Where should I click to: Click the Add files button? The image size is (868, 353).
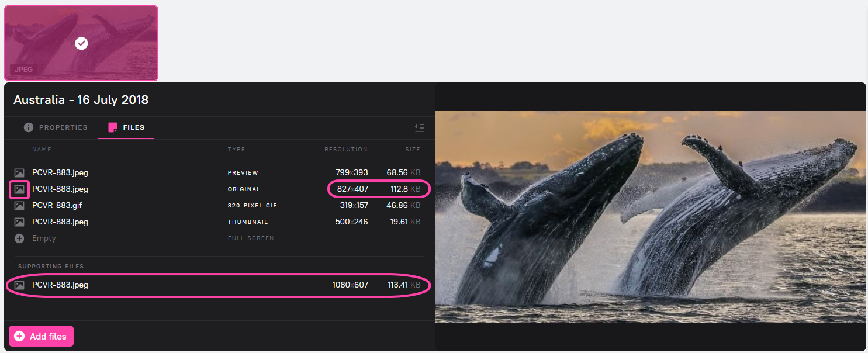[x=41, y=336]
